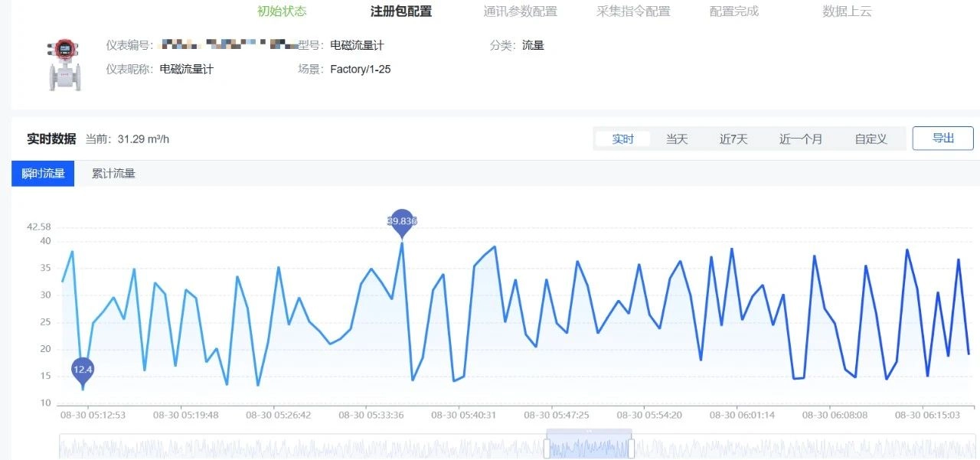Navigate to the 通讯参数配置 step
This screenshot has height=460, width=980.
pyautogui.click(x=521, y=11)
